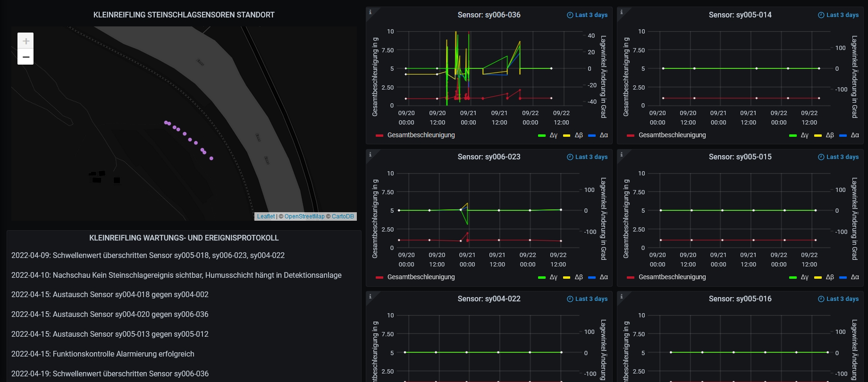Open the Leaflet attribution link
Image resolution: width=868 pixels, height=382 pixels.
(266, 216)
